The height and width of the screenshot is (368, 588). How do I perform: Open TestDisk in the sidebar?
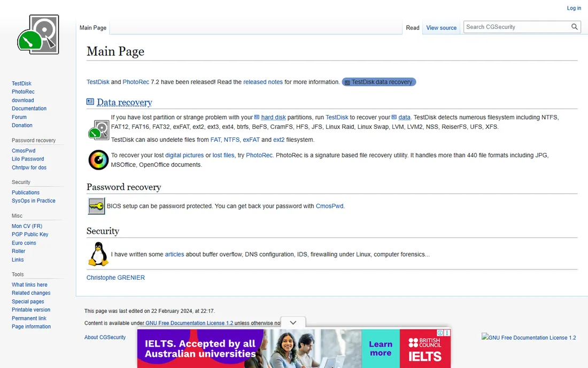(21, 83)
